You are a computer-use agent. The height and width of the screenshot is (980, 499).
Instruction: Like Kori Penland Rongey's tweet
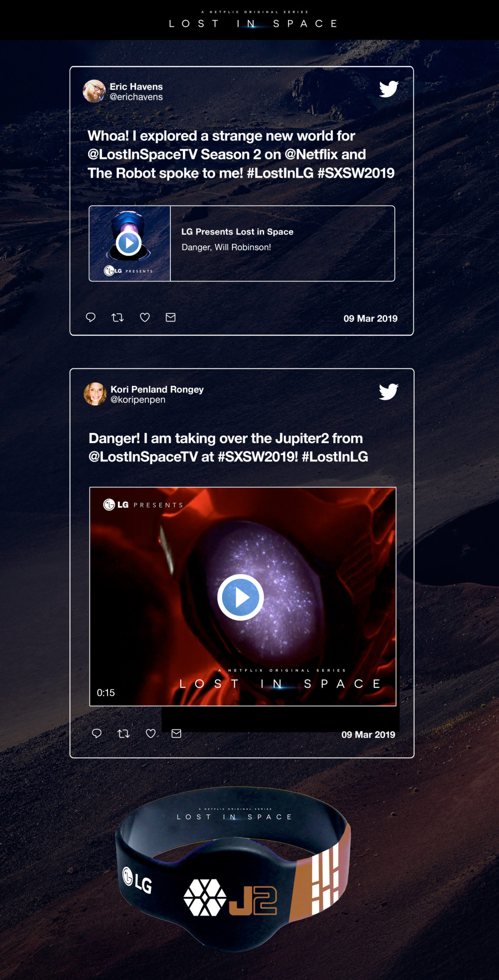(151, 733)
